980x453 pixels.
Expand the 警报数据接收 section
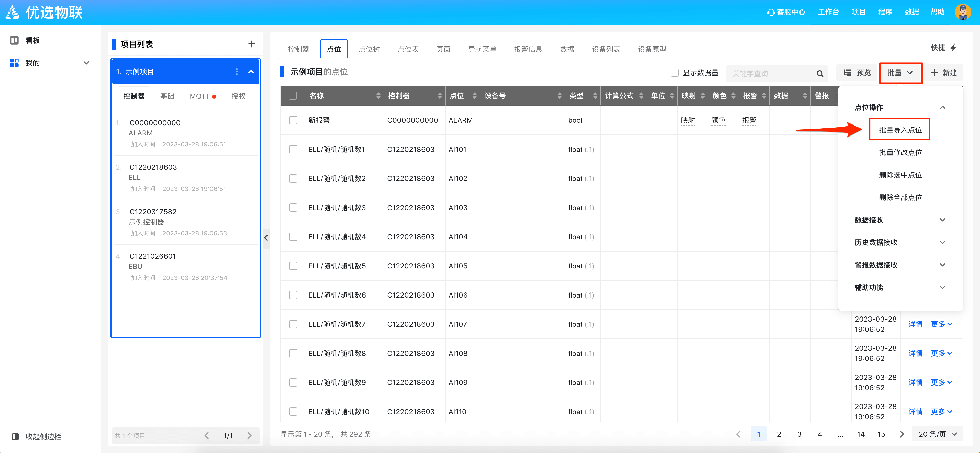pos(942,265)
